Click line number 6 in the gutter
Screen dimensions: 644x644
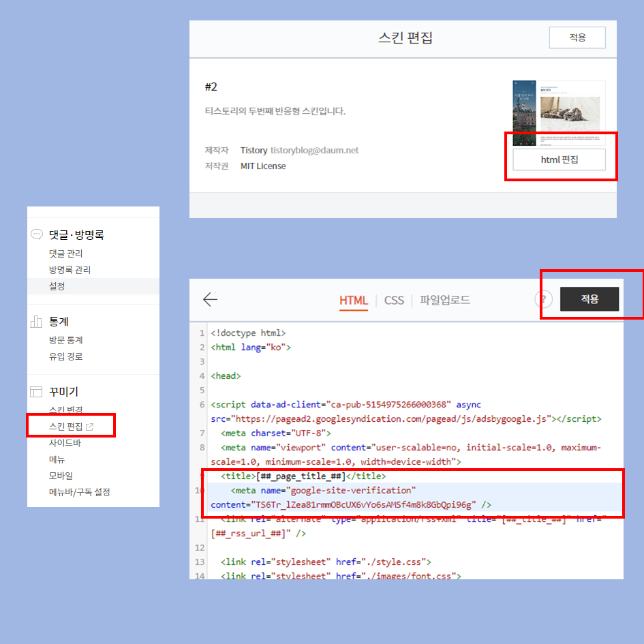pos(202,405)
